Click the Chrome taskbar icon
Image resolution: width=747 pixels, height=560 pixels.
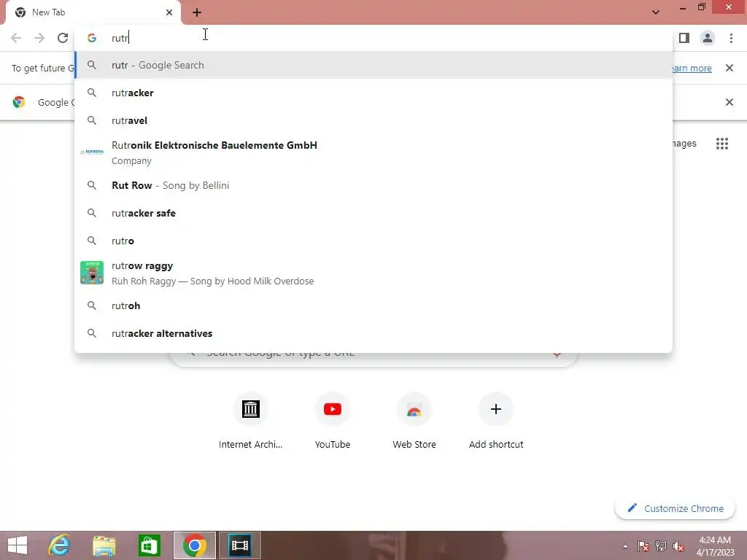tap(194, 545)
